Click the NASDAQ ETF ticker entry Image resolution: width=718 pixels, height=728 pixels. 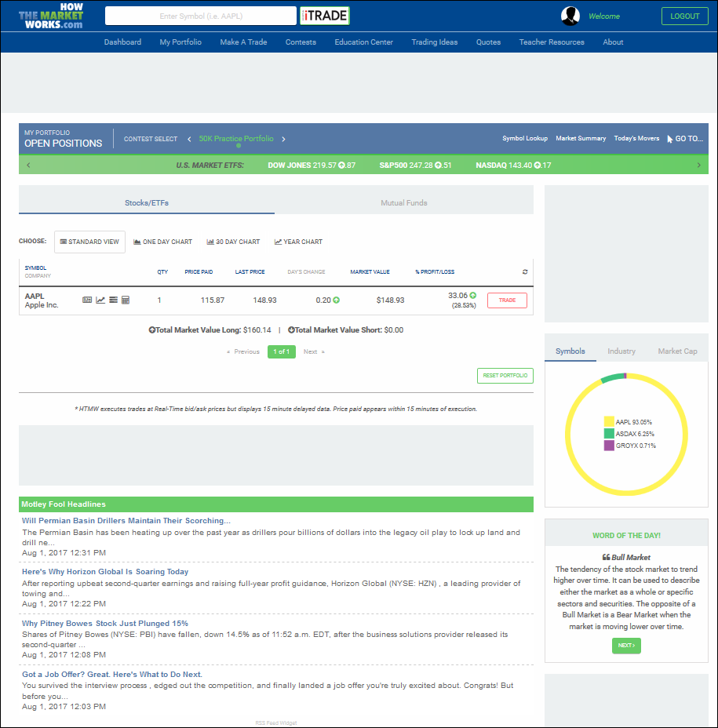point(513,166)
